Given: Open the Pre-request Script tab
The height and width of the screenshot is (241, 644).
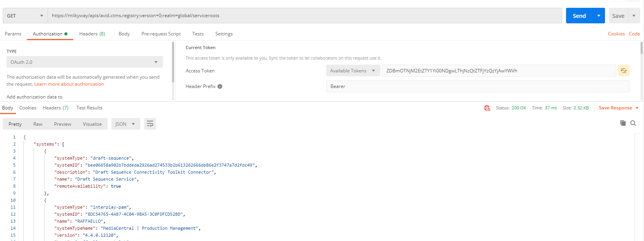Looking at the screenshot, I should (x=161, y=34).
